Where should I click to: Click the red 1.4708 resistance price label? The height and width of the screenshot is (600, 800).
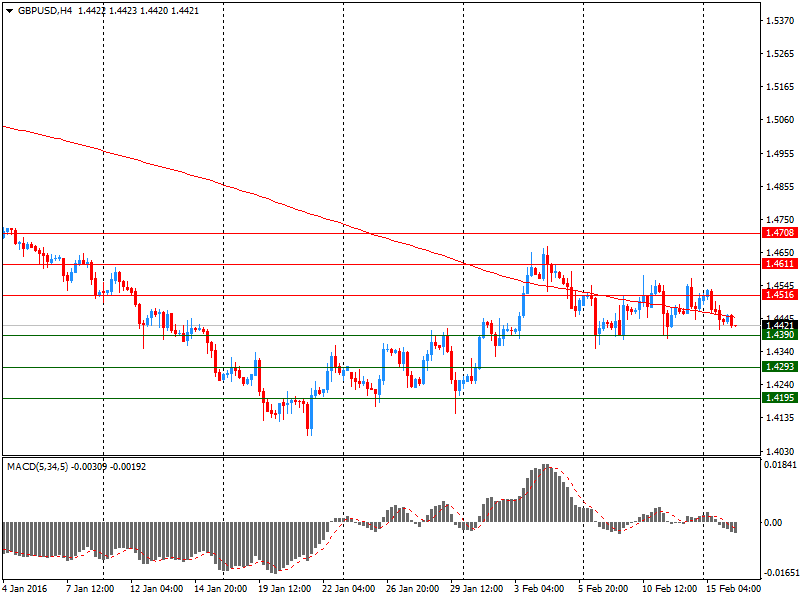tap(780, 233)
